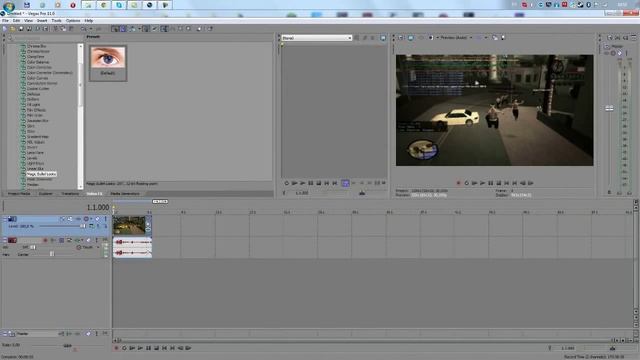Open the File menu
The image size is (640, 360).
pos(5,20)
